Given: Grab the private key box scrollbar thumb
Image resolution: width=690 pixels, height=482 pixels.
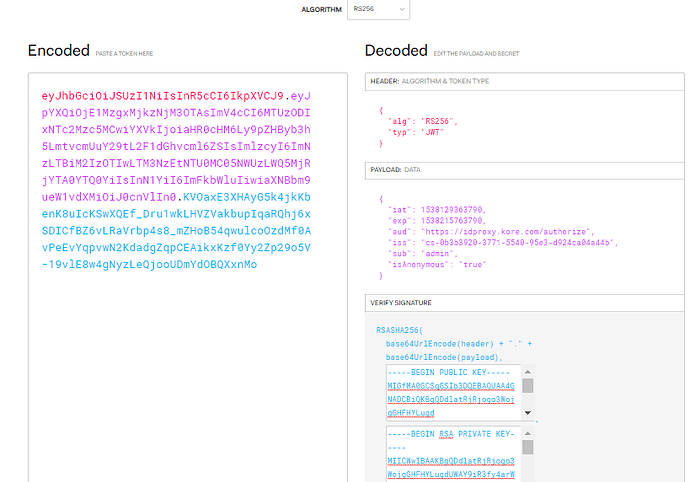Looking at the screenshot, I should pyautogui.click(x=527, y=447).
